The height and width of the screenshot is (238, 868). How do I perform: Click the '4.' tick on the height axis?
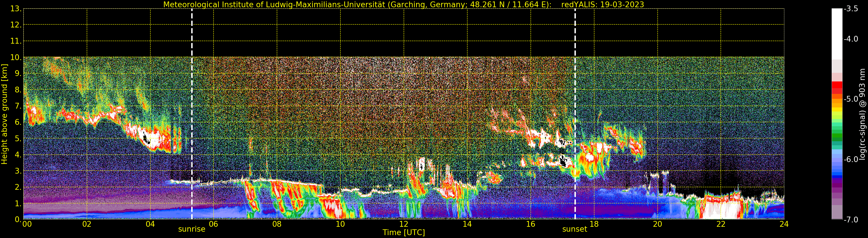[x=18, y=155]
